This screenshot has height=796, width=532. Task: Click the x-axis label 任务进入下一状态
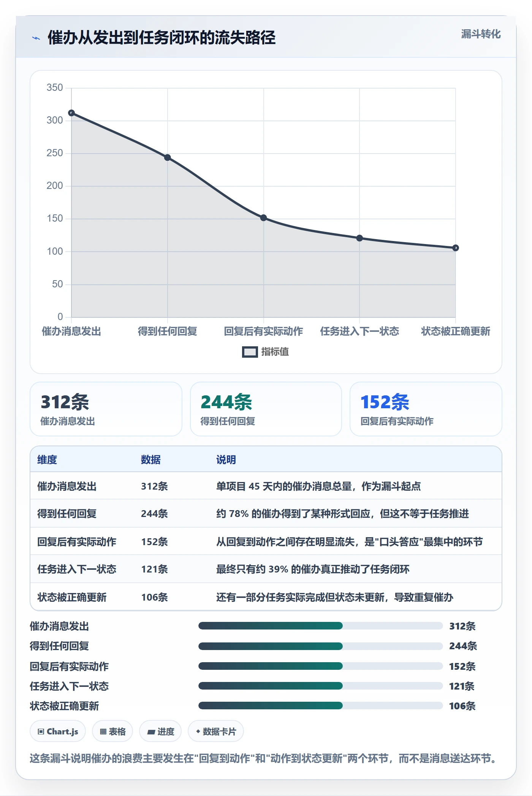click(359, 331)
